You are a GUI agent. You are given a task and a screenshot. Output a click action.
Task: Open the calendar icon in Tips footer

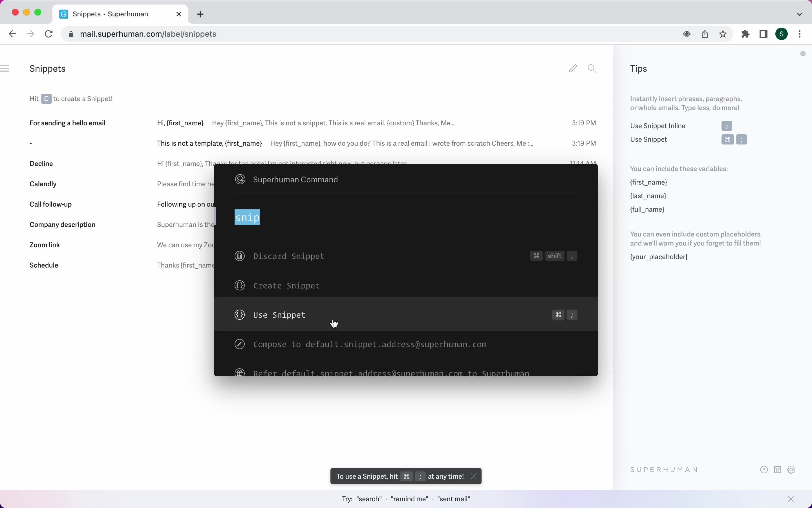[777, 470]
